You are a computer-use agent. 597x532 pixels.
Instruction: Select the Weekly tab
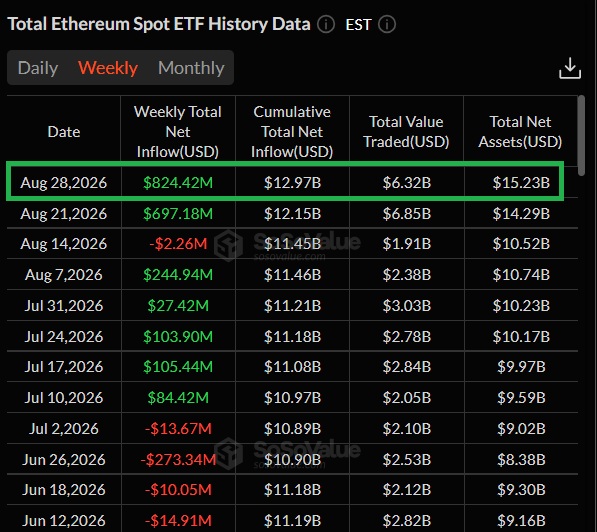(x=108, y=68)
